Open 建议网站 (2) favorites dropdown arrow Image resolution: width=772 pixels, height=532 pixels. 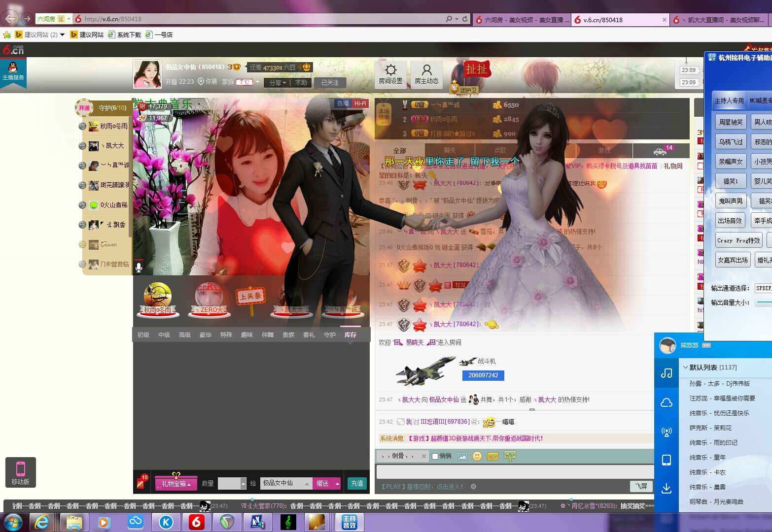coord(62,34)
